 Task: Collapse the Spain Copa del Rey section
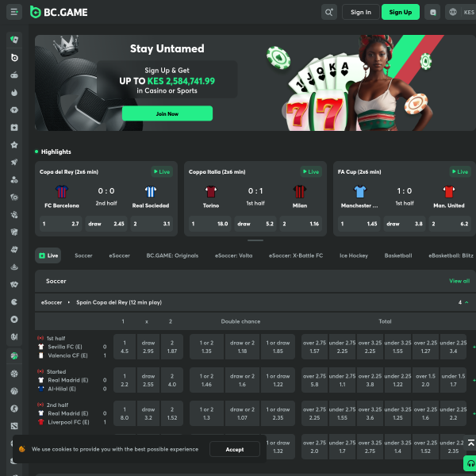click(466, 302)
